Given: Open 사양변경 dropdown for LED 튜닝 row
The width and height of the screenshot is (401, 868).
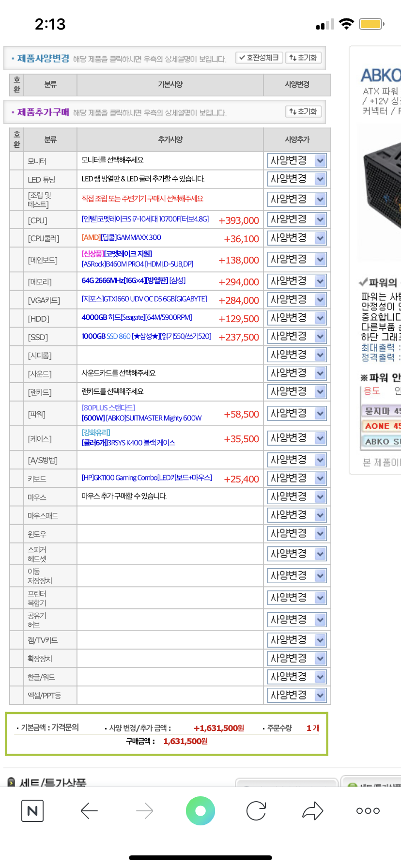Looking at the screenshot, I should 297,179.
